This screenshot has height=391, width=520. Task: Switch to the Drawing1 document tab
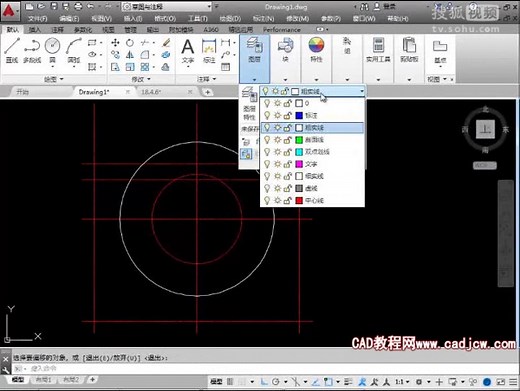[x=94, y=92]
